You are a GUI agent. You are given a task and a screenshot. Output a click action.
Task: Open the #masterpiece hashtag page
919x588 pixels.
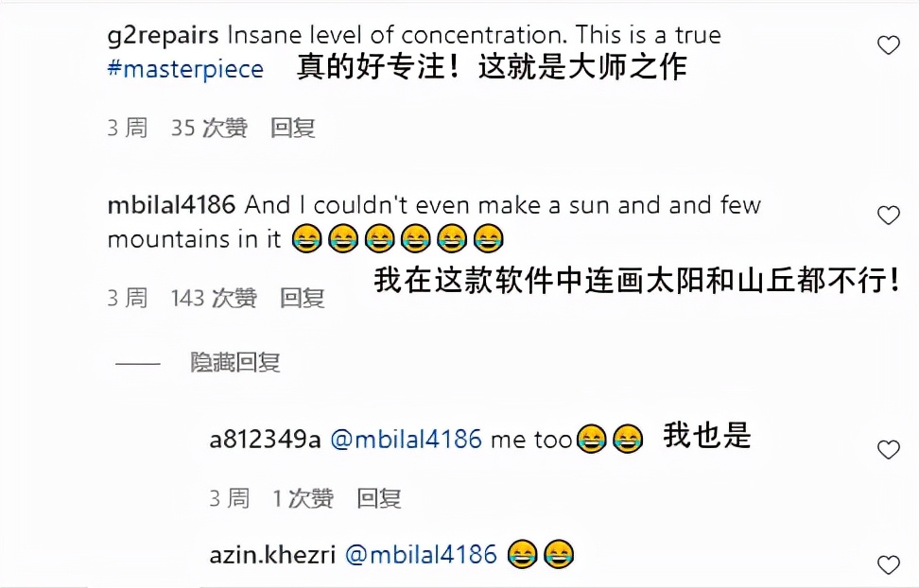point(183,68)
